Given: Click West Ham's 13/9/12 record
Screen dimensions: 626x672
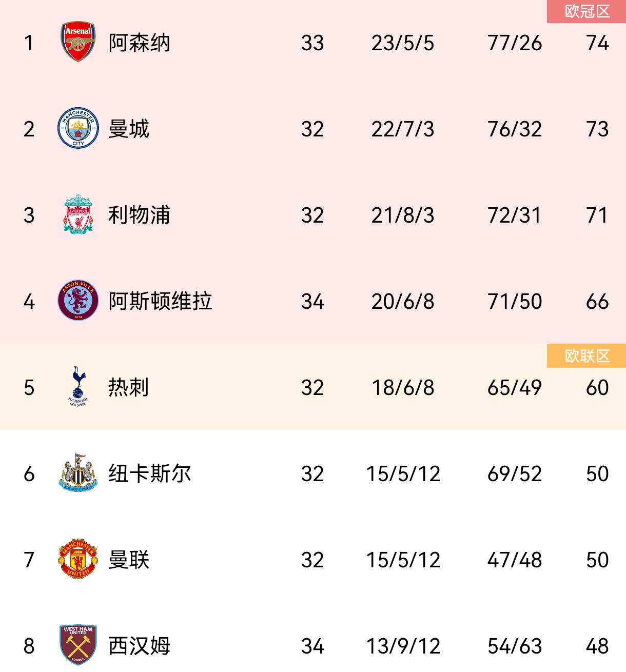Looking at the screenshot, I should pos(403,646).
